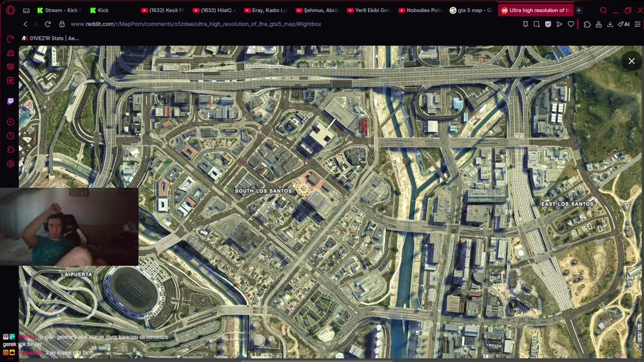Open the extensions toolbar icon

587,24
